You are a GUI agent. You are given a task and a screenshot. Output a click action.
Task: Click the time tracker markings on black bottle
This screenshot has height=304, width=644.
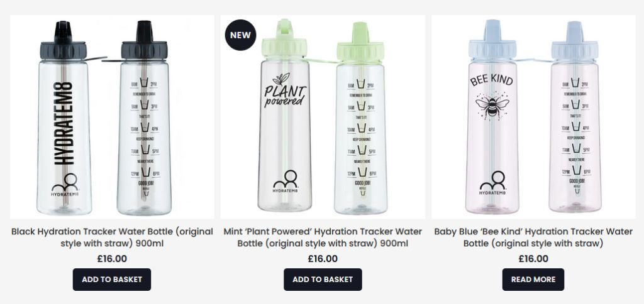tap(145, 138)
